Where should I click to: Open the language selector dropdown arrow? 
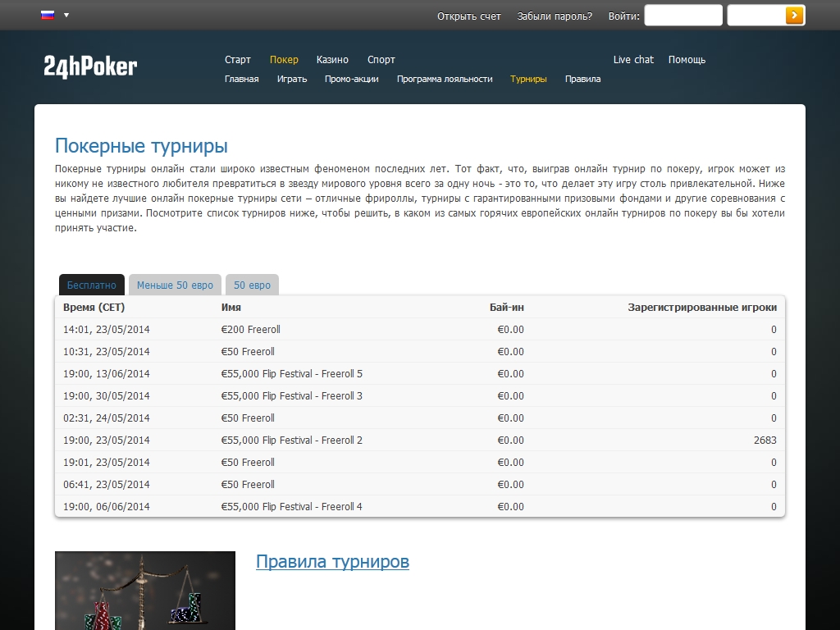point(66,15)
